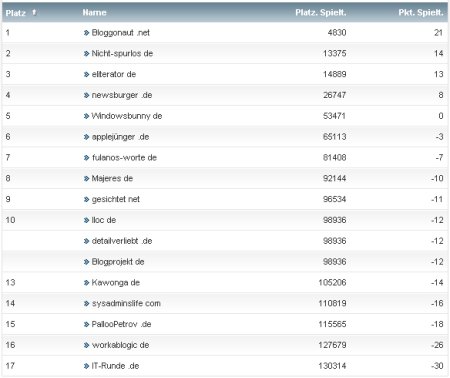This screenshot has width=450, height=378.
Task: Select the value 96534 in gesichtet row
Action: 335,199
